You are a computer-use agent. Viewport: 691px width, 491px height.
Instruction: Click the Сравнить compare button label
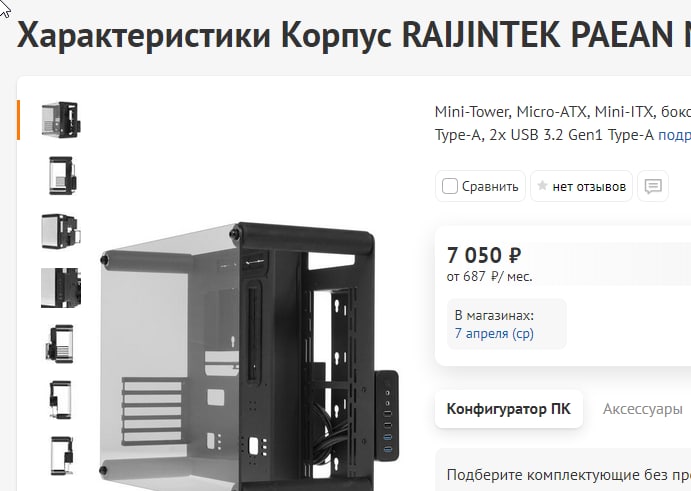pos(490,186)
